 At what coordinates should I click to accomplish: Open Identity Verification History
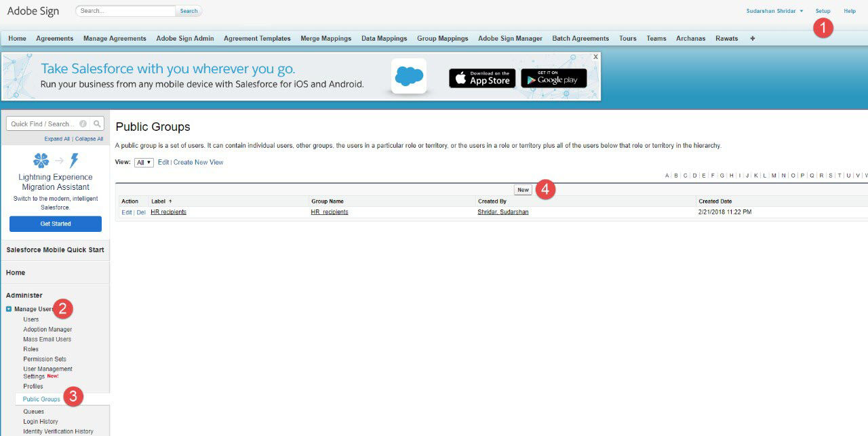58,432
